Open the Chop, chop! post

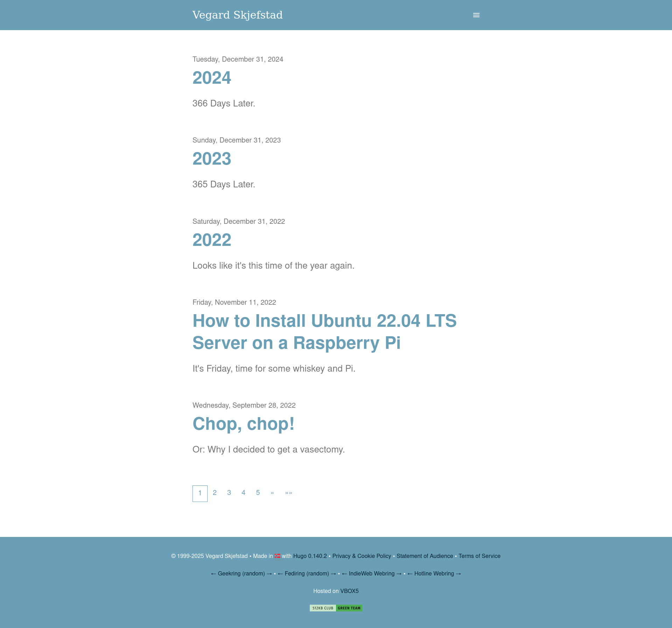[x=244, y=424]
